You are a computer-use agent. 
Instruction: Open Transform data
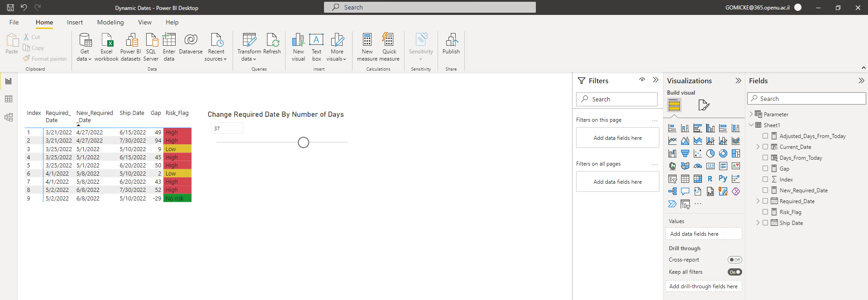click(x=249, y=47)
